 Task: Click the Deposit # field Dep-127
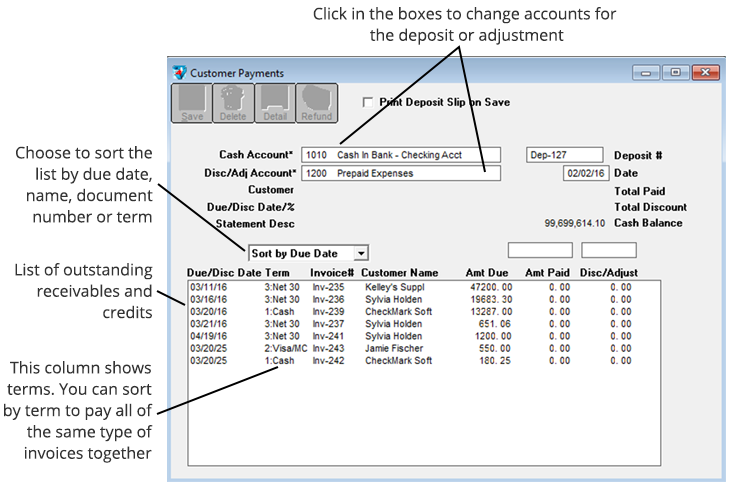click(564, 155)
